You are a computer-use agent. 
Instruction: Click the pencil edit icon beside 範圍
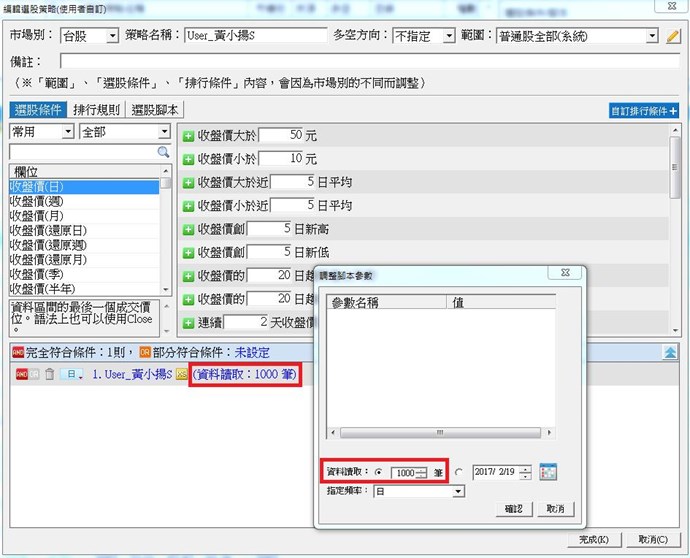tap(674, 37)
